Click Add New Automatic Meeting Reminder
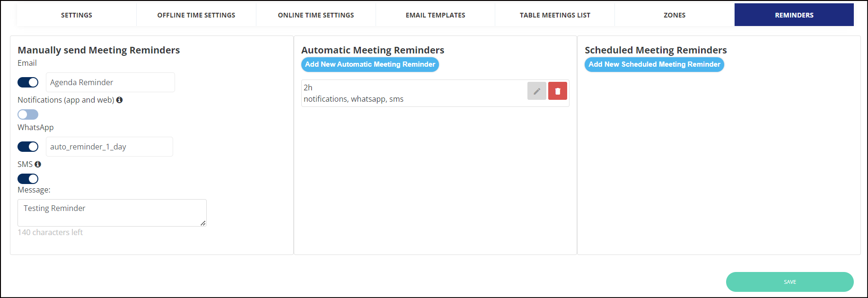The width and height of the screenshot is (868, 298). pos(370,64)
